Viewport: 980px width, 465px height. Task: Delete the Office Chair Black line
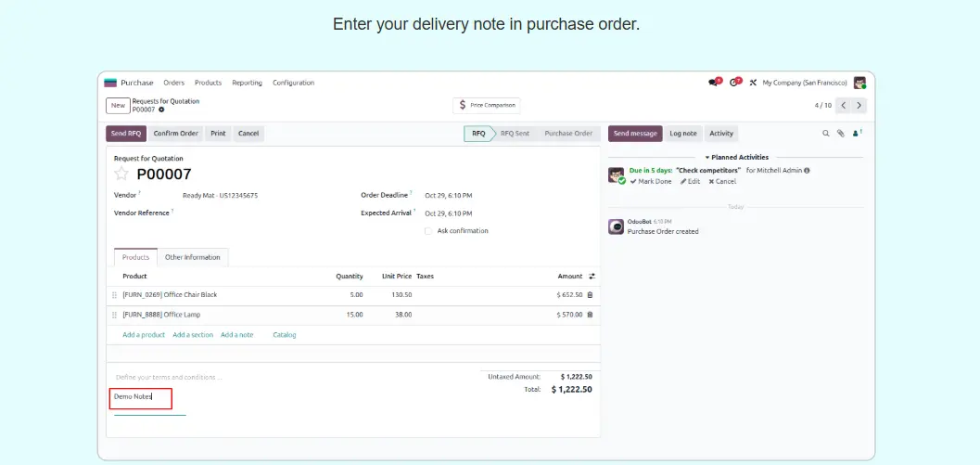point(590,295)
